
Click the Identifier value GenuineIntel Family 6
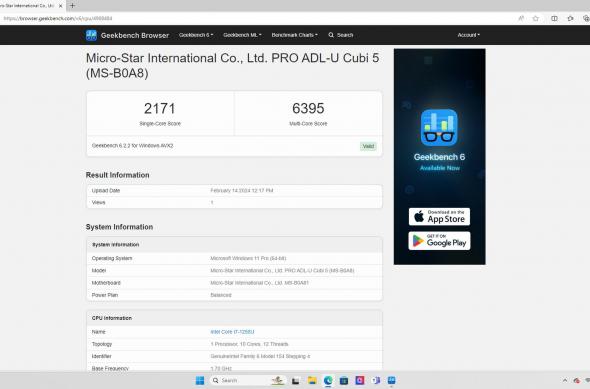[260, 356]
